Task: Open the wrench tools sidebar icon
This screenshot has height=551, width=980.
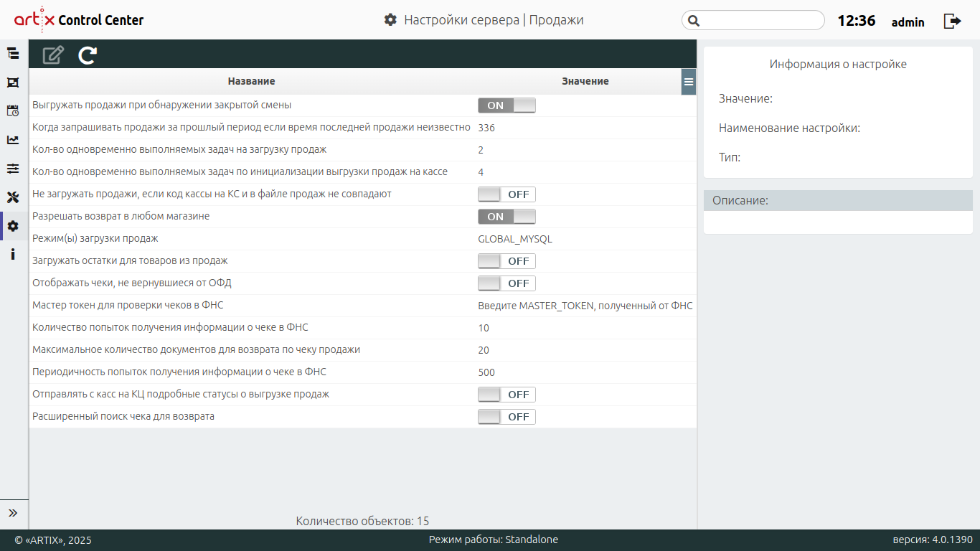Action: (x=13, y=197)
